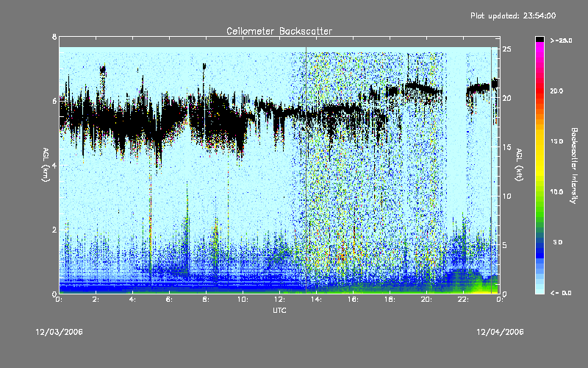Click the vertical gray marker line past 13:00

coord(306,170)
